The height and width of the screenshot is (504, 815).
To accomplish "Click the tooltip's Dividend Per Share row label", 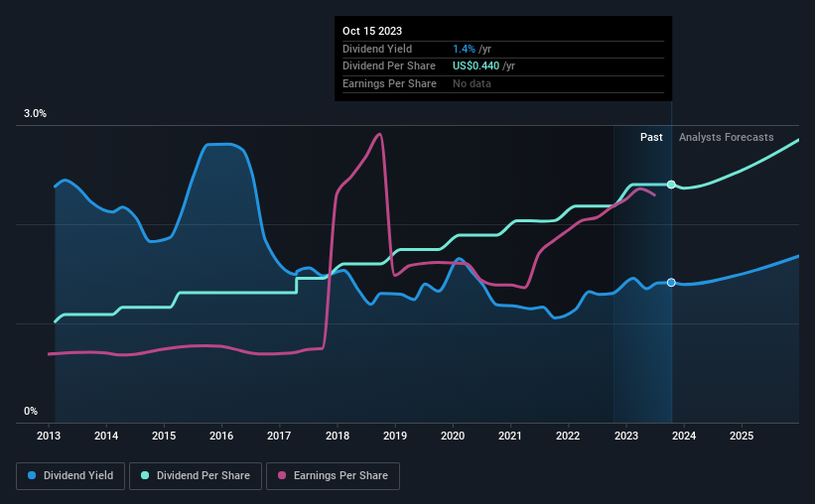I will [389, 66].
